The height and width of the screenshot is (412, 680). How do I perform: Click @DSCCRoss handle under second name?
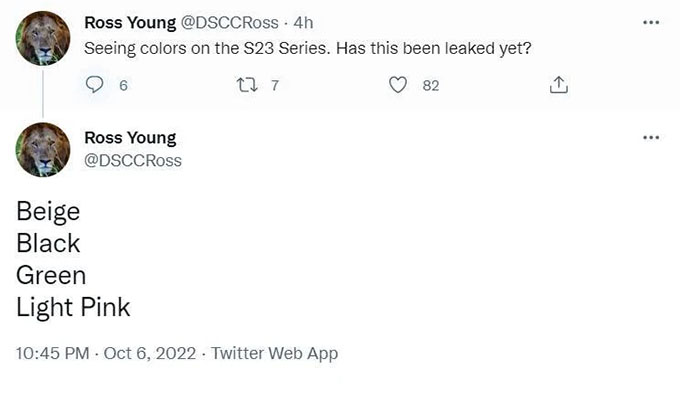coord(133,160)
